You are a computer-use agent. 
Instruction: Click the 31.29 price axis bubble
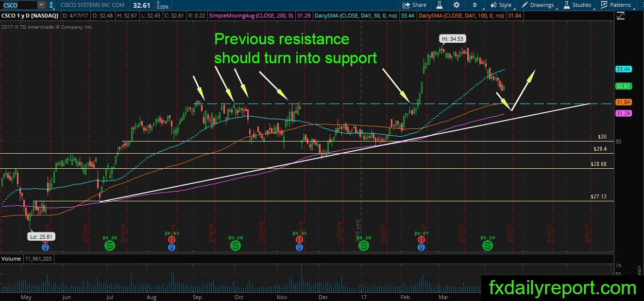[x=623, y=113]
